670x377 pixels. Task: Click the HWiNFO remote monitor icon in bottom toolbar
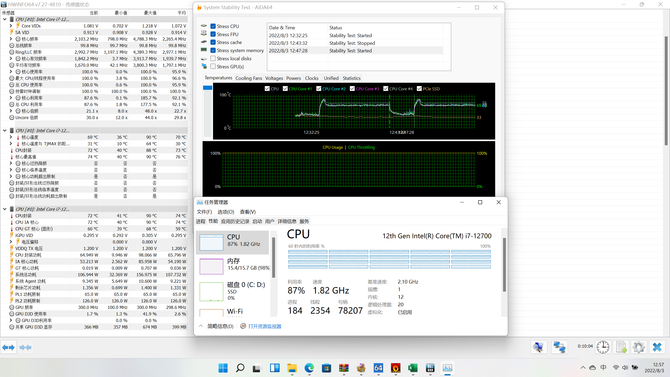(539, 347)
